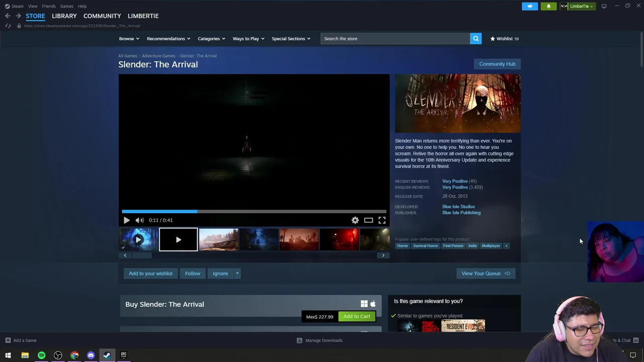Expand the Special Sections dropdown
644x362 pixels.
click(x=291, y=39)
